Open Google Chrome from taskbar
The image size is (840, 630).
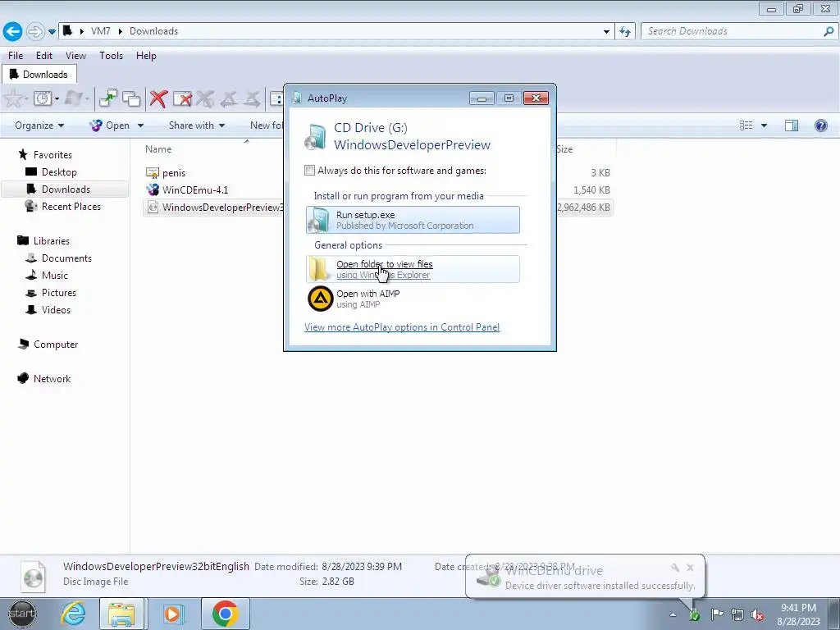point(226,614)
